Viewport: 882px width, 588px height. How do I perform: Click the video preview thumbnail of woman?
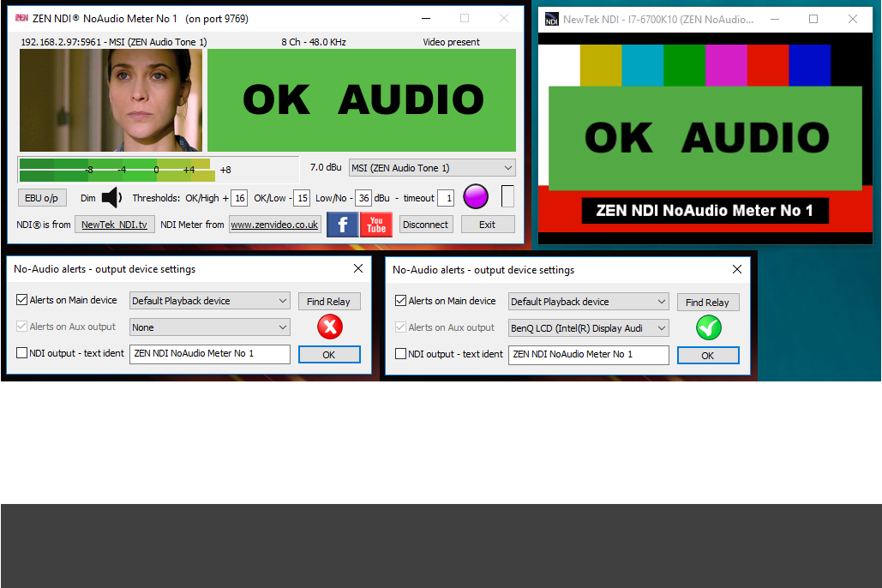[111, 100]
